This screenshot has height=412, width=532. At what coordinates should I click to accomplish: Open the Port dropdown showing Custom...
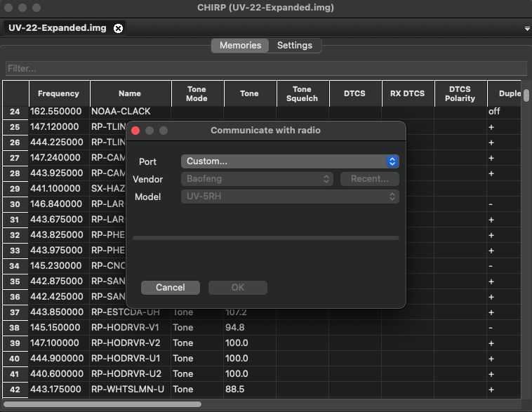coord(289,161)
